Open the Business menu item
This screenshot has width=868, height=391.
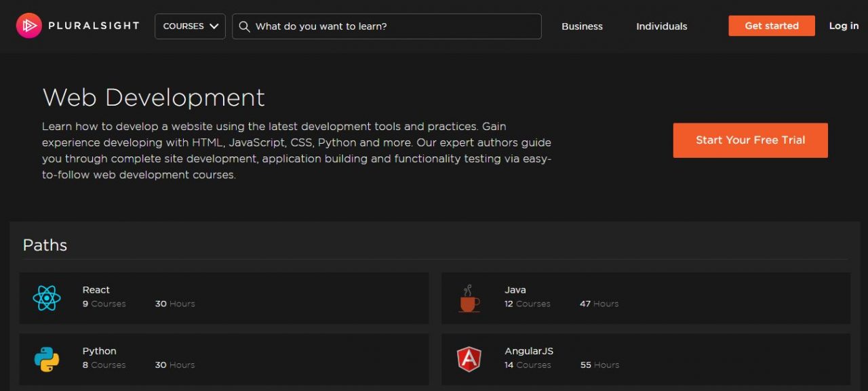tap(582, 26)
